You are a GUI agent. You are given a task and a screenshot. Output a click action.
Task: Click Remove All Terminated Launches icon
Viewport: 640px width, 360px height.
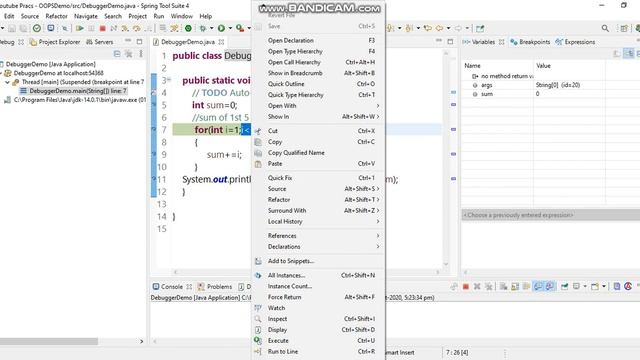tap(489, 287)
